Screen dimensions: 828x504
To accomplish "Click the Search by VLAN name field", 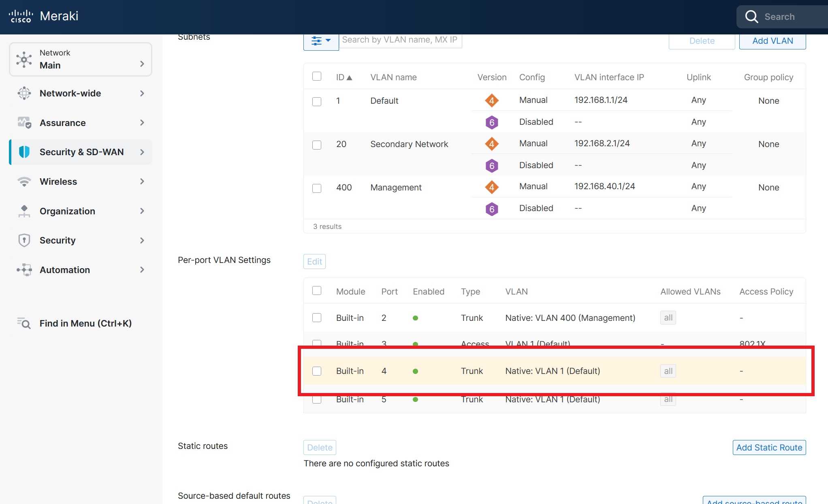I will [400, 40].
